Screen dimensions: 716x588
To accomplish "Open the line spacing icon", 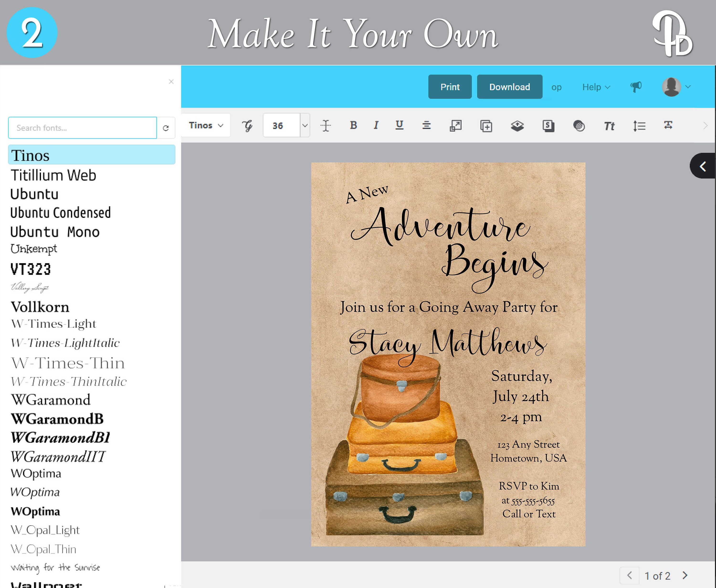I will 639,126.
